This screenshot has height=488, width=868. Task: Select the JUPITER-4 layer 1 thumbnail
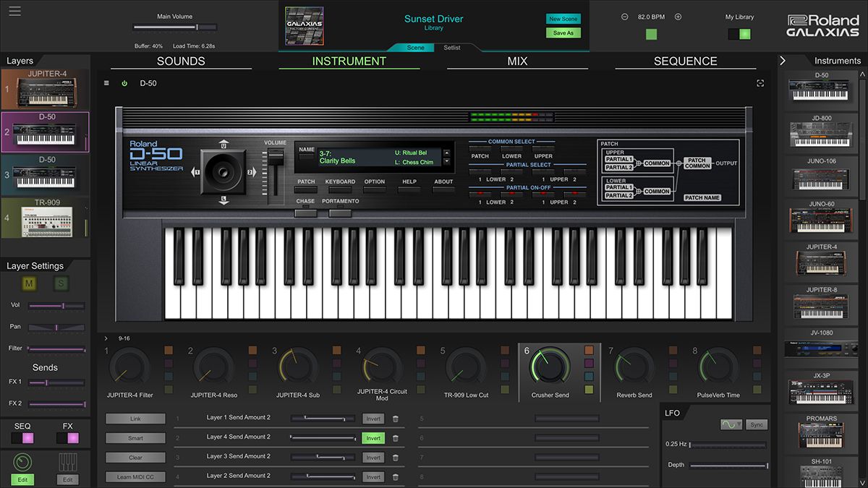pos(45,90)
